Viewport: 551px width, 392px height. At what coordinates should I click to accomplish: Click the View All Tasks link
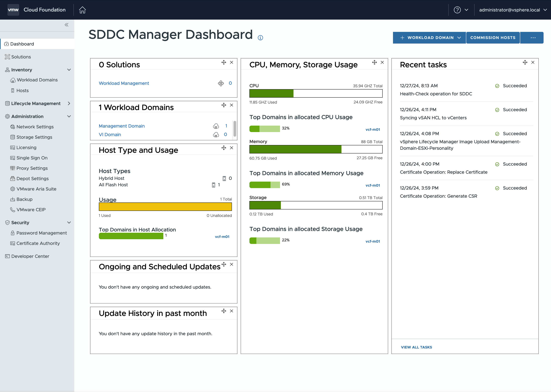click(416, 347)
